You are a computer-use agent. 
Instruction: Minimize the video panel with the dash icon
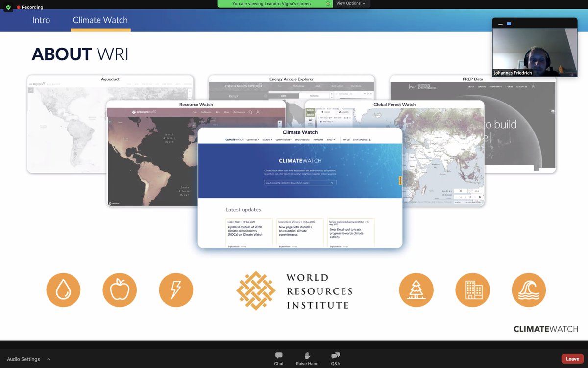tap(501, 24)
